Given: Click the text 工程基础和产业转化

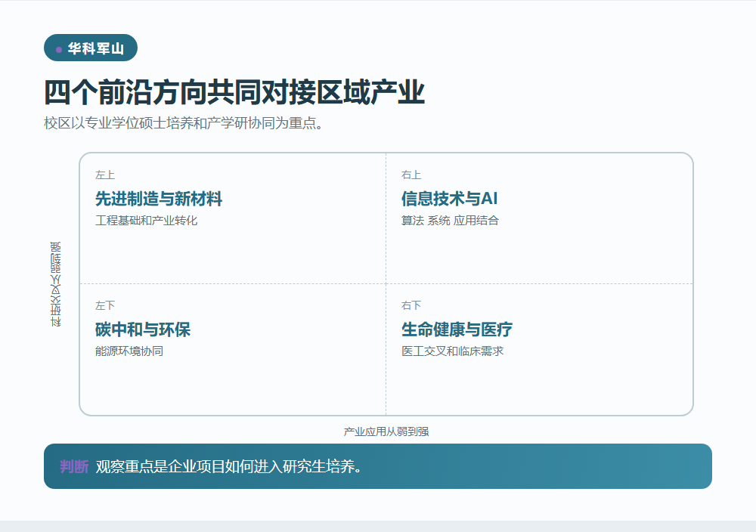Looking at the screenshot, I should [146, 221].
